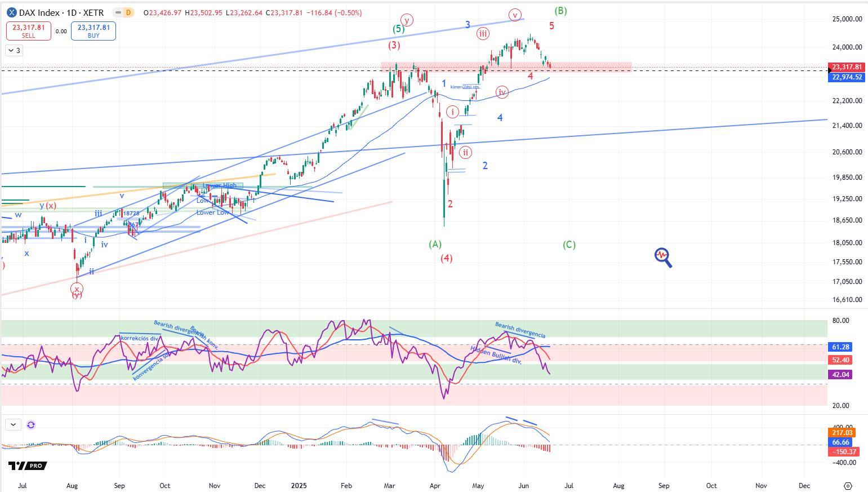Click the purple 42.04 oscillator value label
868x492 pixels.
tap(840, 374)
